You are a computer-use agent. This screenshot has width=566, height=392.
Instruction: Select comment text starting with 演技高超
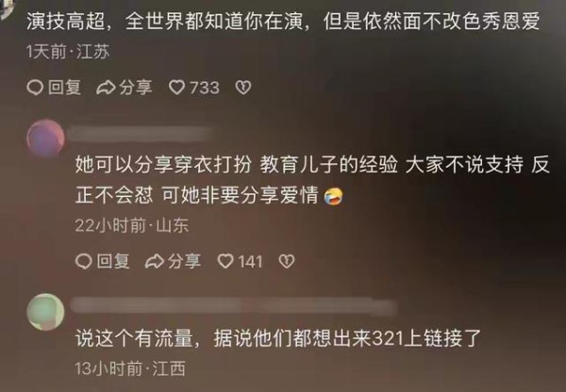pyautogui.click(x=283, y=21)
